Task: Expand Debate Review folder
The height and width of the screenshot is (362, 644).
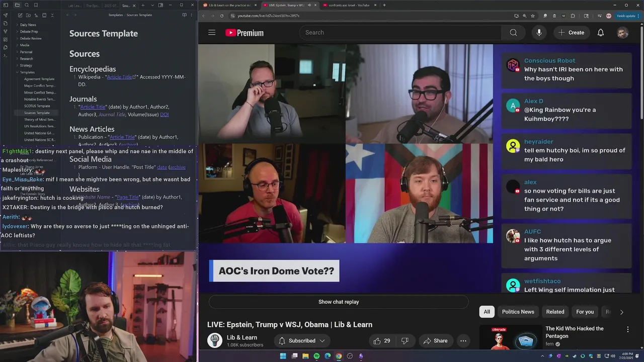Action: click(x=31, y=38)
